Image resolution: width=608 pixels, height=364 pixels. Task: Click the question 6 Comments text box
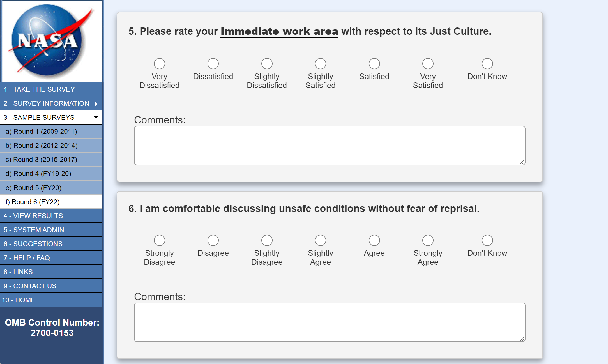(330, 322)
